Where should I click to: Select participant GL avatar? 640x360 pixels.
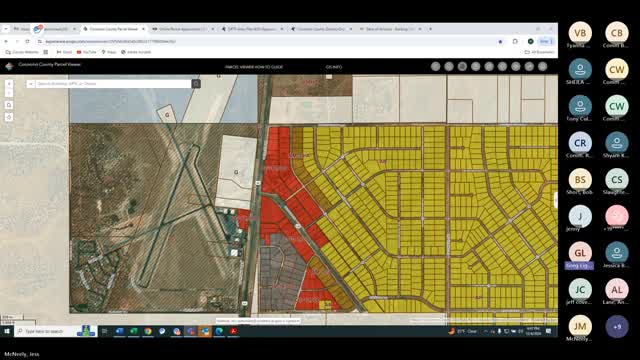(x=580, y=253)
